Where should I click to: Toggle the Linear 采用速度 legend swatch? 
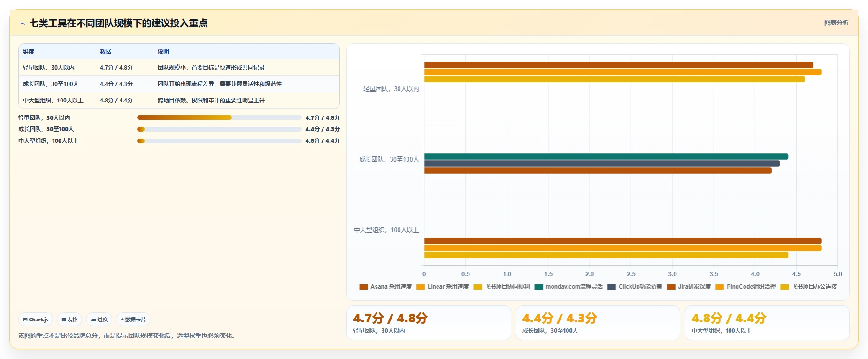(421, 287)
